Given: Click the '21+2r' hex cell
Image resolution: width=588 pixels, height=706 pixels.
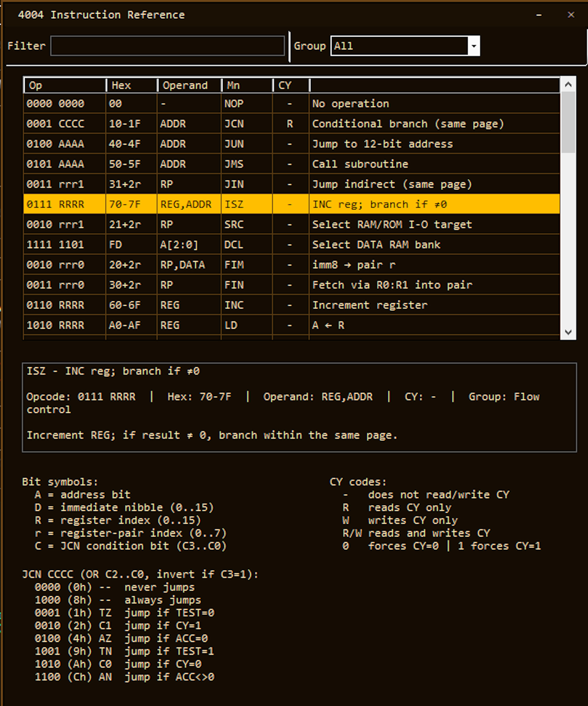Looking at the screenshot, I should pos(131,224).
